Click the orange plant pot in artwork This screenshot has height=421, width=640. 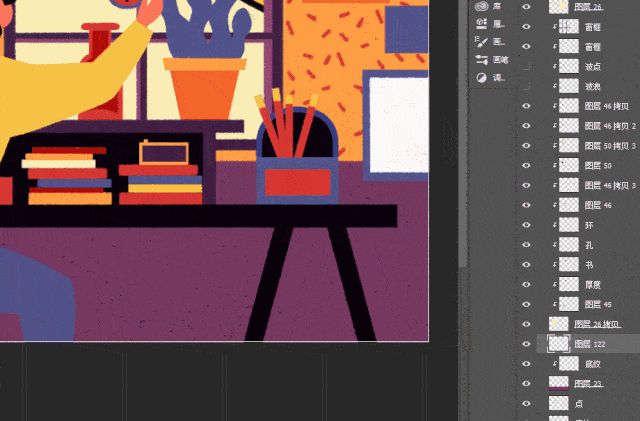tap(204, 88)
